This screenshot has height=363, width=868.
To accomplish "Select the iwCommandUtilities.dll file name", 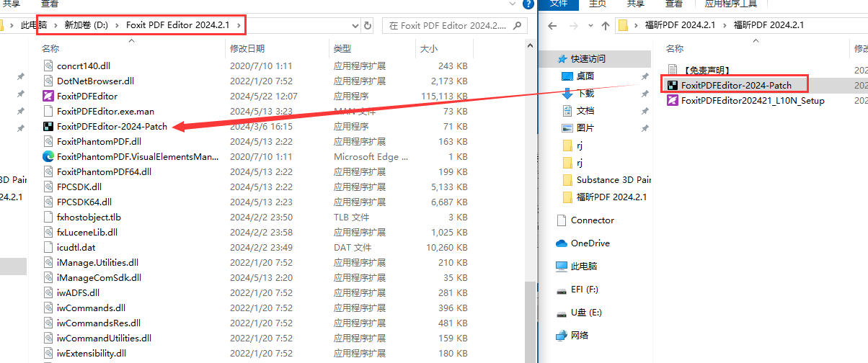I will tap(104, 338).
